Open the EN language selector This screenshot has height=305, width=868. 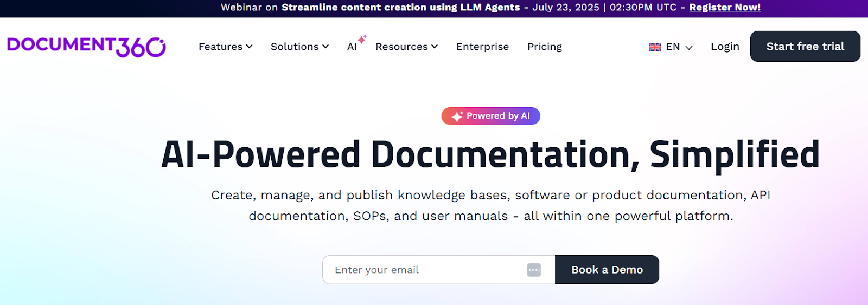[671, 47]
